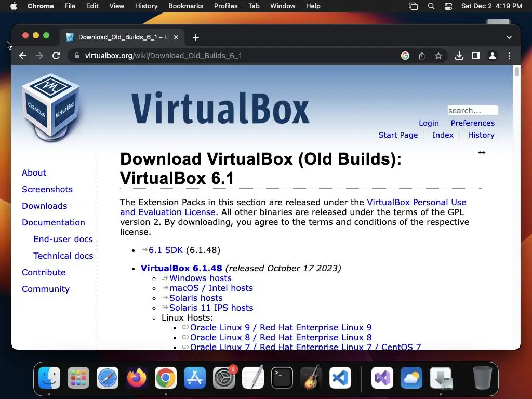Click the lock icon in the address bar
Screen dimensions: 532x399
pos(77,56)
